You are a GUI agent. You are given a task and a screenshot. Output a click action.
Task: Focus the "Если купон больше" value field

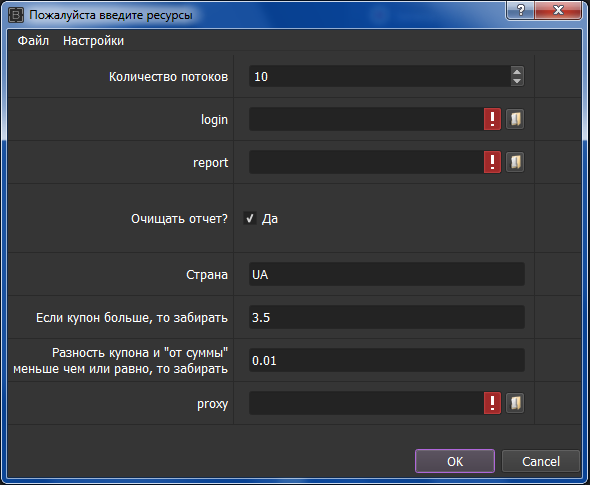[x=386, y=317]
